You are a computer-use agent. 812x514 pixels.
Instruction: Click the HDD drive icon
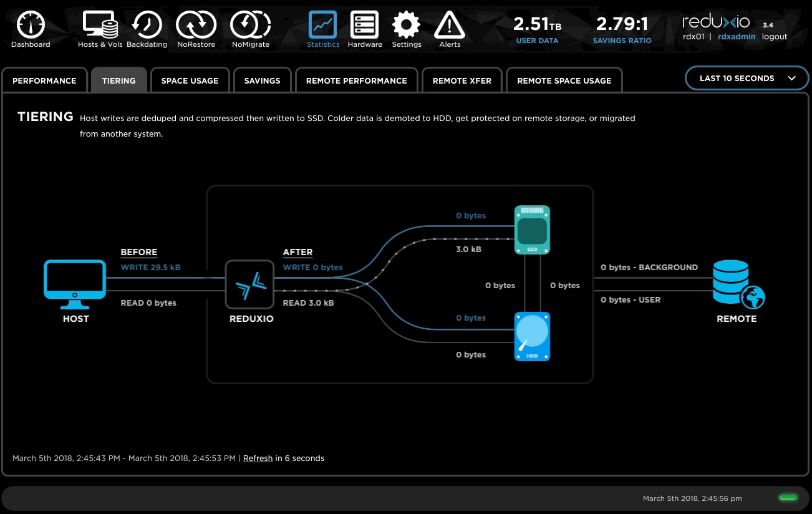(532, 336)
